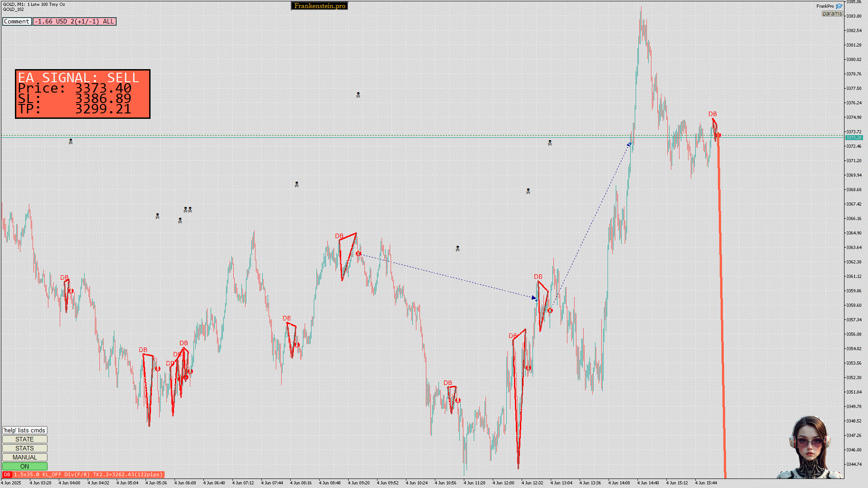
Task: Click the far-left skull marker near price line
Action: pos(71,141)
